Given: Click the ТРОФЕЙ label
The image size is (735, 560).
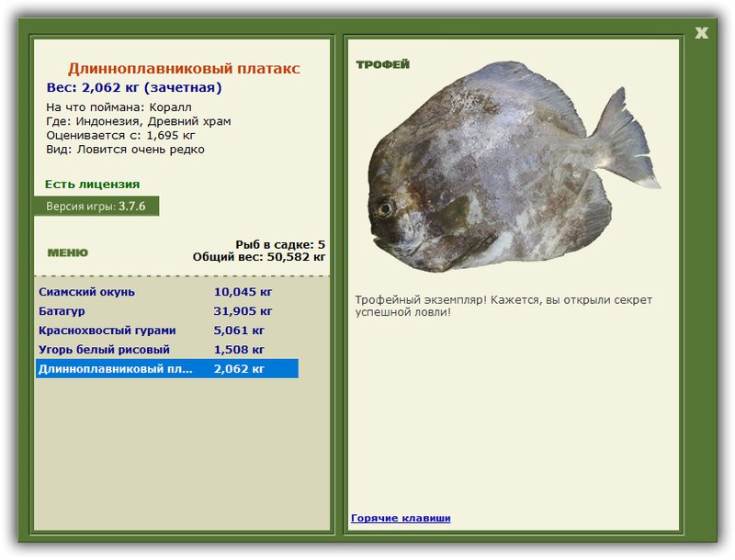Looking at the screenshot, I should click(x=382, y=64).
